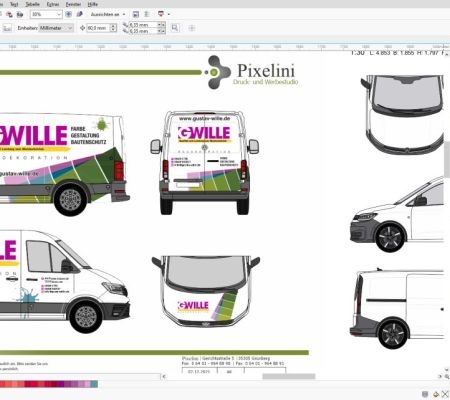The height and width of the screenshot is (400, 450).
Task: Click the icon right after 'Ausrichten an' arrow
Action: [x=136, y=14]
